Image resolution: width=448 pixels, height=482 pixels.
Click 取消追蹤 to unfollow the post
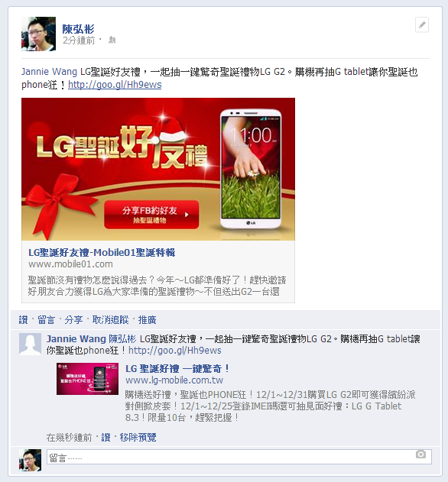click(x=110, y=320)
